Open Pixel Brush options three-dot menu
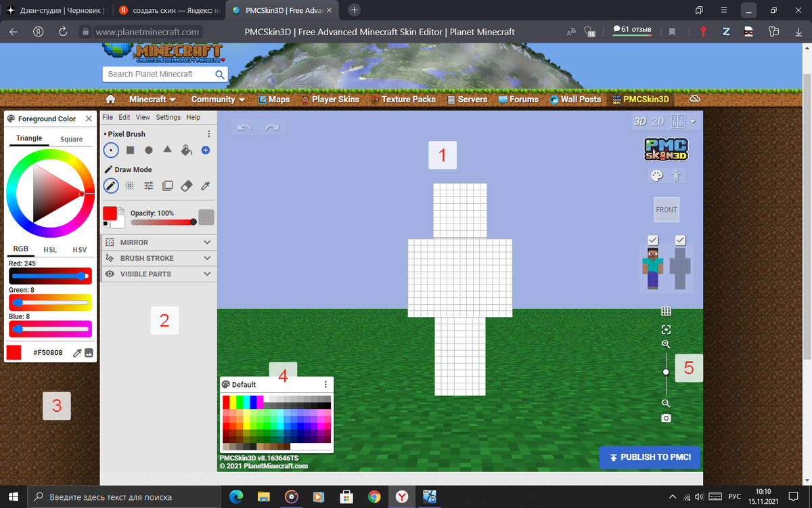 coord(209,134)
